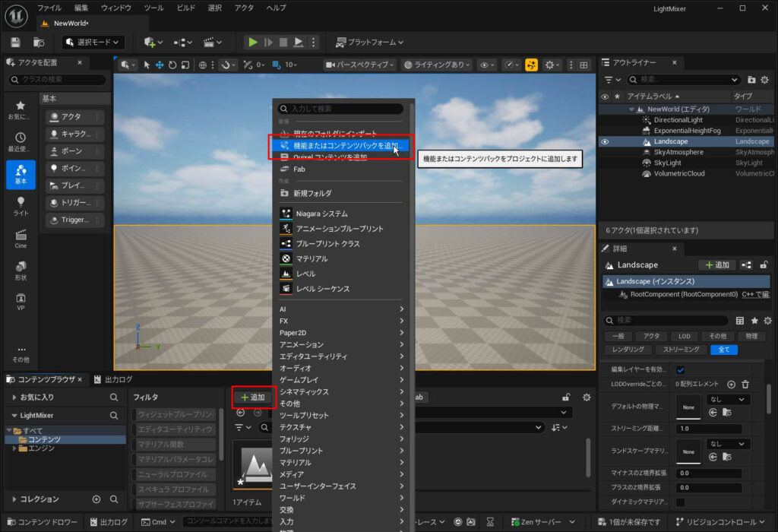Click the trash icon to empty LODOverride array

click(745, 385)
